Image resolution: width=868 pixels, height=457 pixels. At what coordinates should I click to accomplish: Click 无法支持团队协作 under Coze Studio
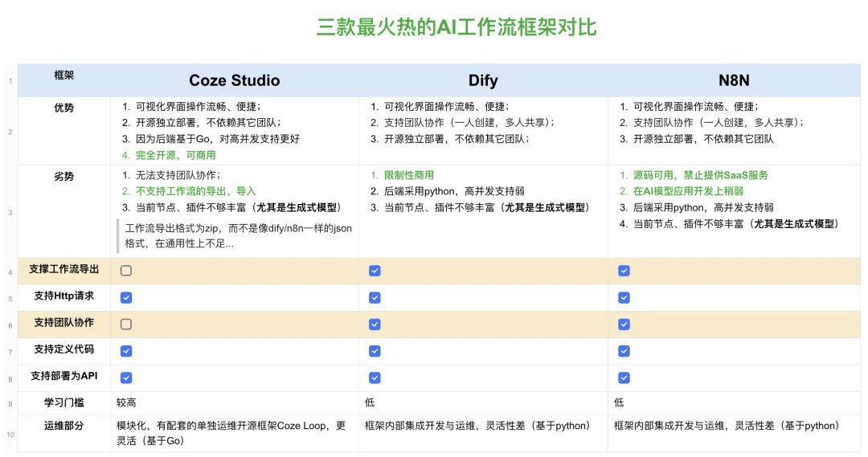click(x=178, y=175)
